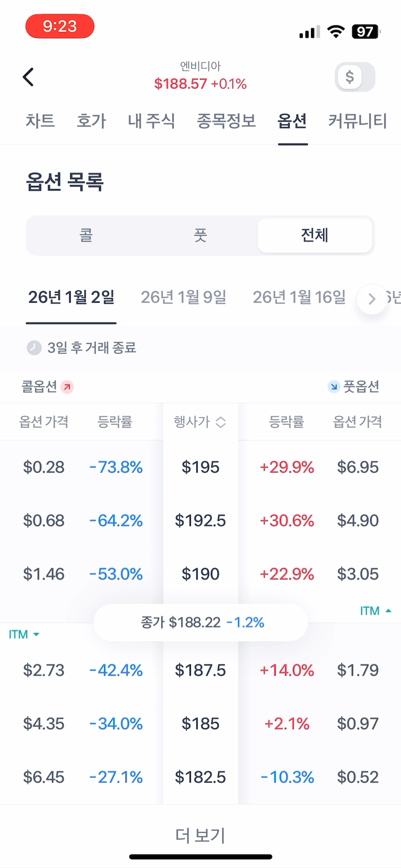Tap the $190 strike price row
The image size is (401, 868).
coord(200,574)
